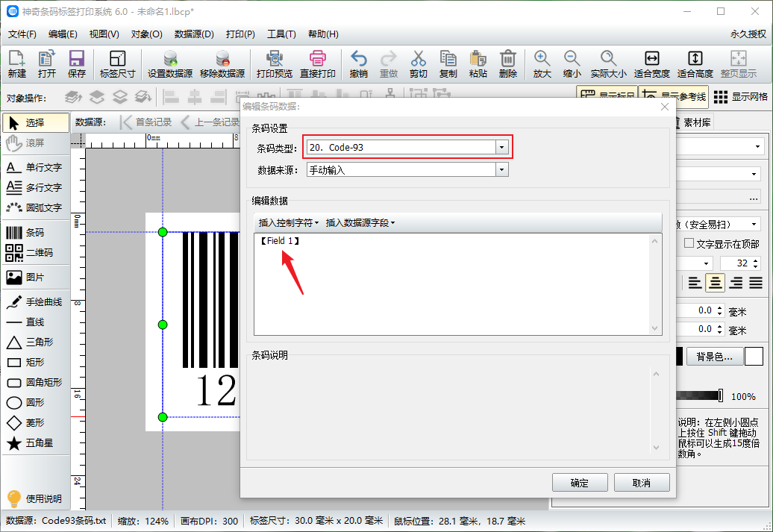Open 打印(P) menu

[240, 34]
